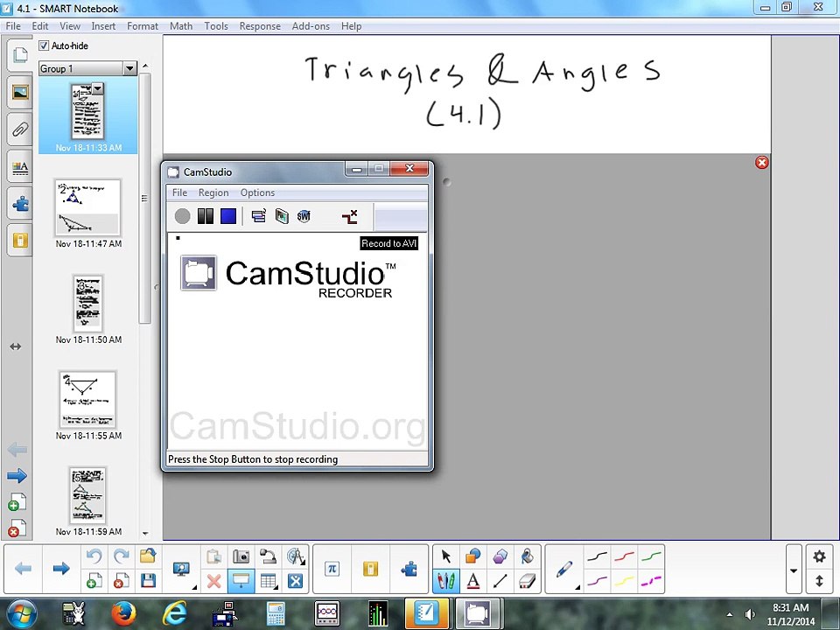This screenshot has width=840, height=630.
Task: Click the Windows Start button
Action: pyautogui.click(x=22, y=614)
